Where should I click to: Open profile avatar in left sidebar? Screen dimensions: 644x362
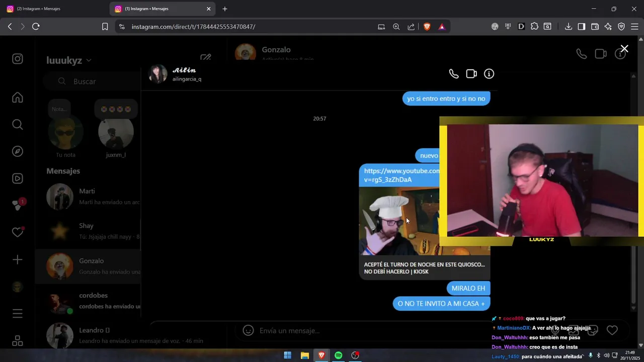pos(18,287)
